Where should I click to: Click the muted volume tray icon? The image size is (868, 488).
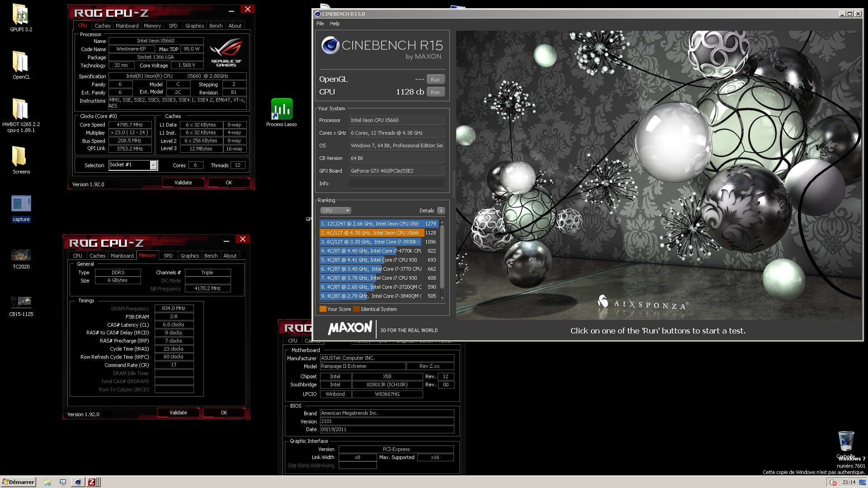[x=833, y=482]
